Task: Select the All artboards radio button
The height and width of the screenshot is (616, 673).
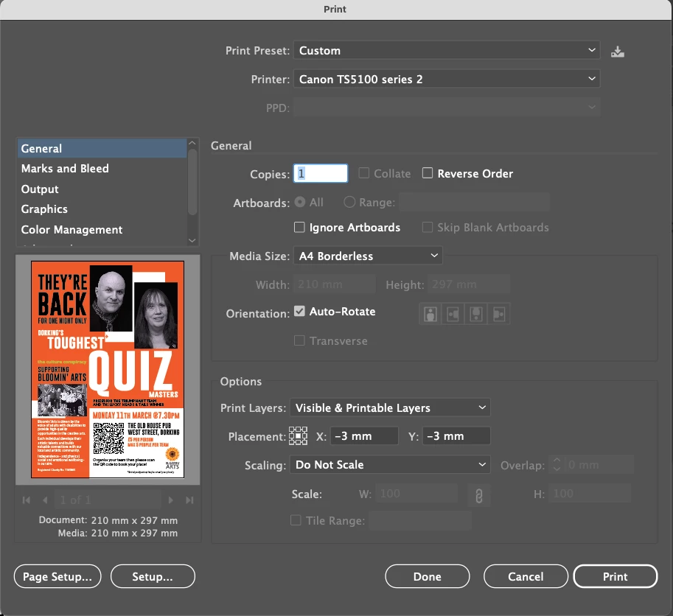Action: 300,202
